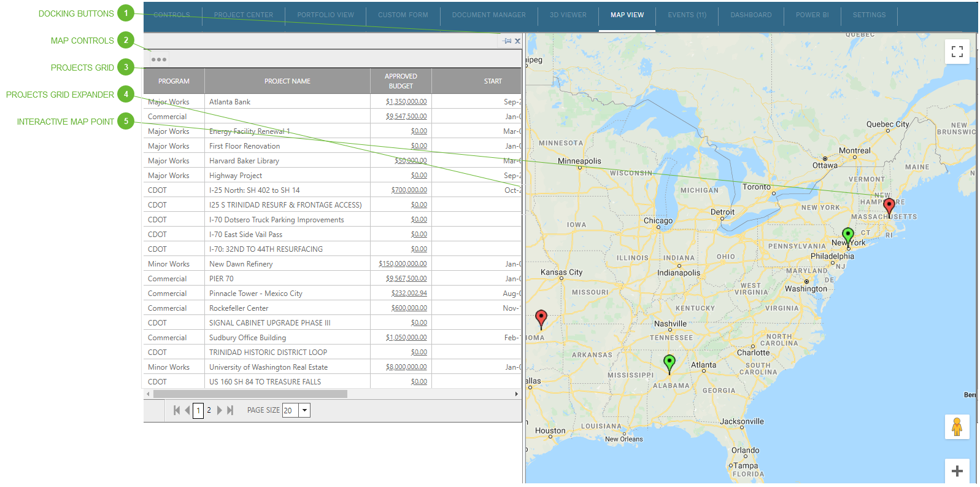This screenshot has width=980, height=487.
Task: Select I-70 Dotsero Truck Parking Improvements row
Action: coord(333,220)
